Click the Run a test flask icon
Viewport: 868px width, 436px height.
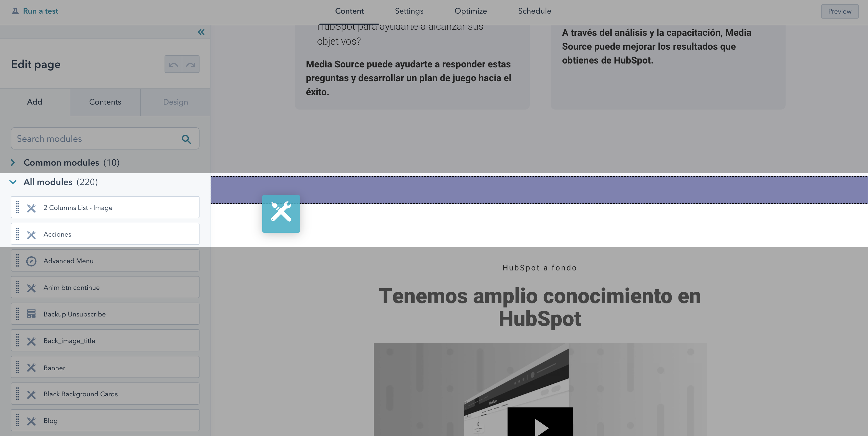pyautogui.click(x=15, y=11)
